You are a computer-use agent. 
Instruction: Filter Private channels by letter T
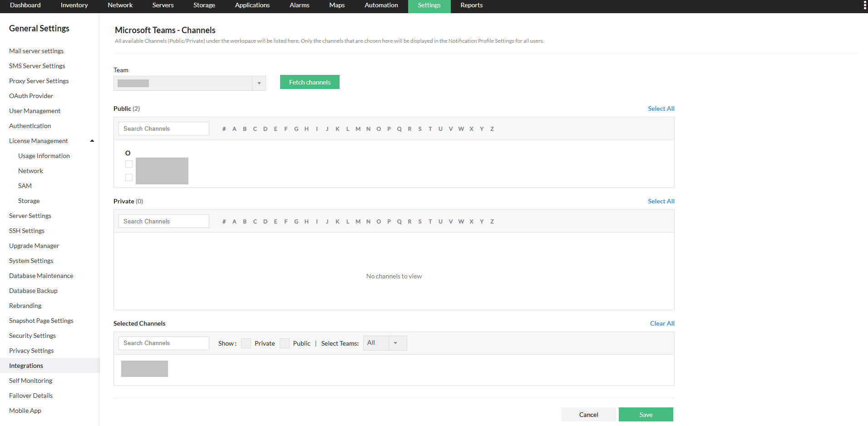pos(430,222)
